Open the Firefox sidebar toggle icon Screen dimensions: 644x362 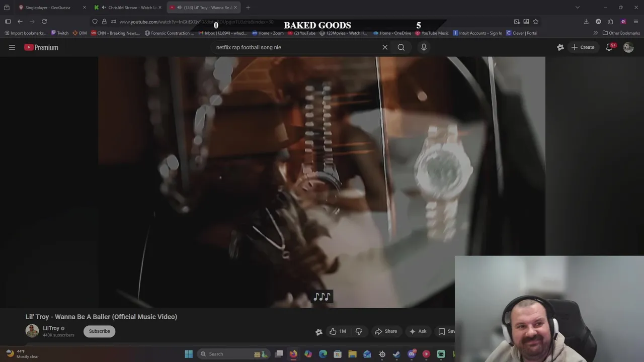click(8, 21)
